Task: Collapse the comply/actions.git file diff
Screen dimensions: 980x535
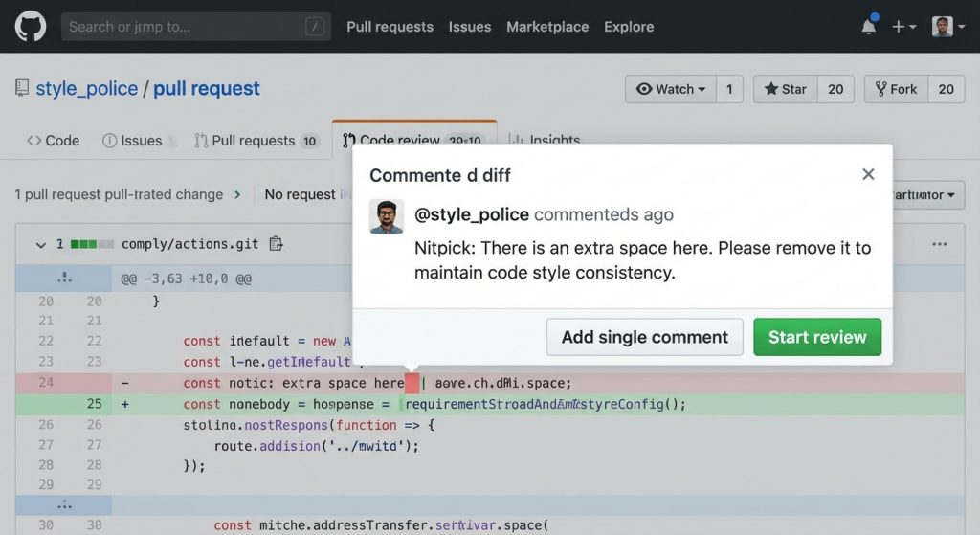Action: pos(41,245)
